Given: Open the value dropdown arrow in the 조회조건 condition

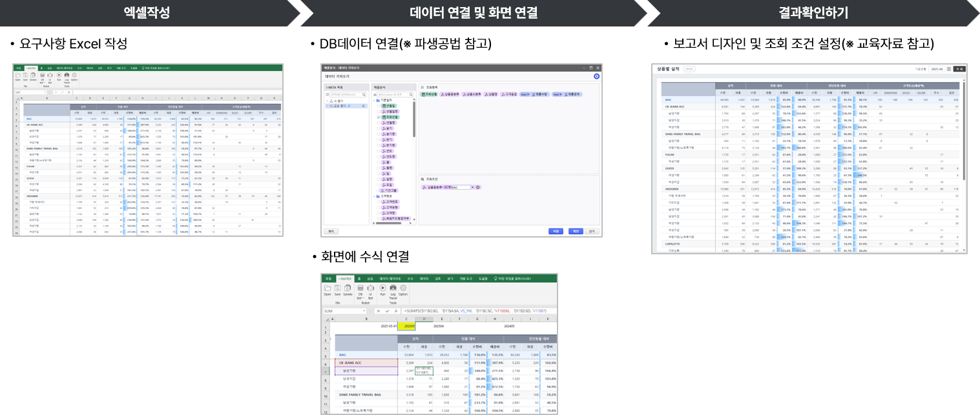Looking at the screenshot, I should click(x=472, y=187).
